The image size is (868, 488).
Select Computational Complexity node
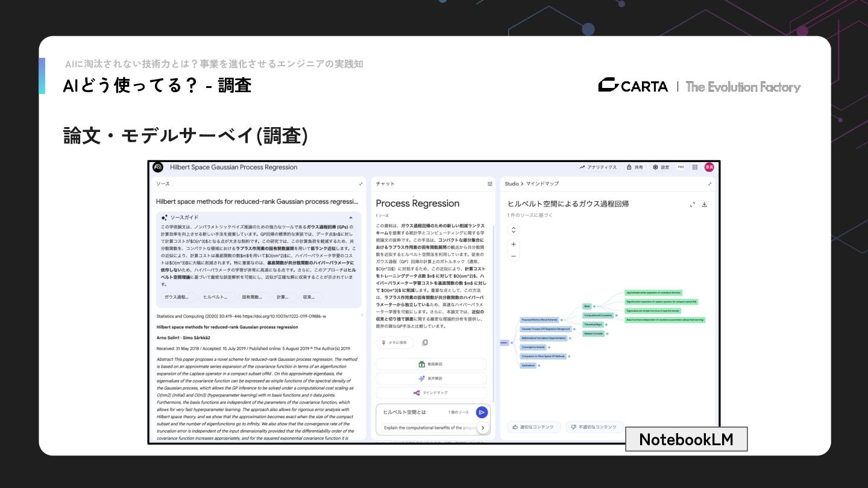click(598, 316)
